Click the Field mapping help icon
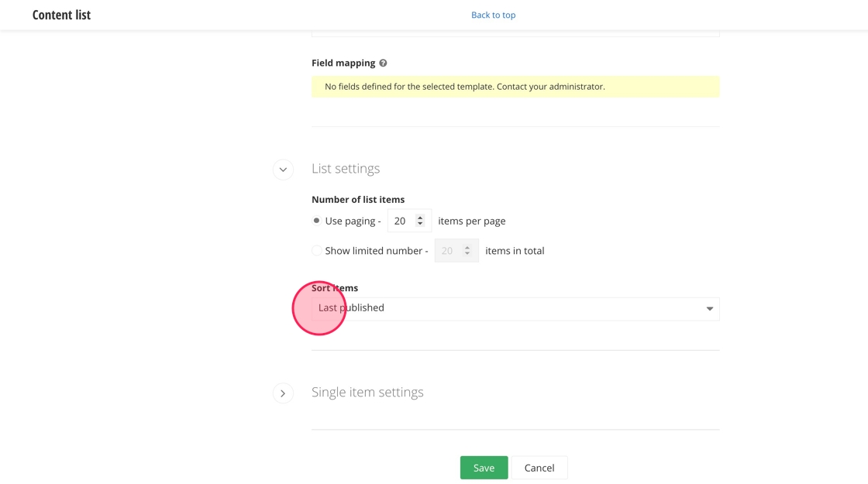868x484 pixels. coord(383,63)
